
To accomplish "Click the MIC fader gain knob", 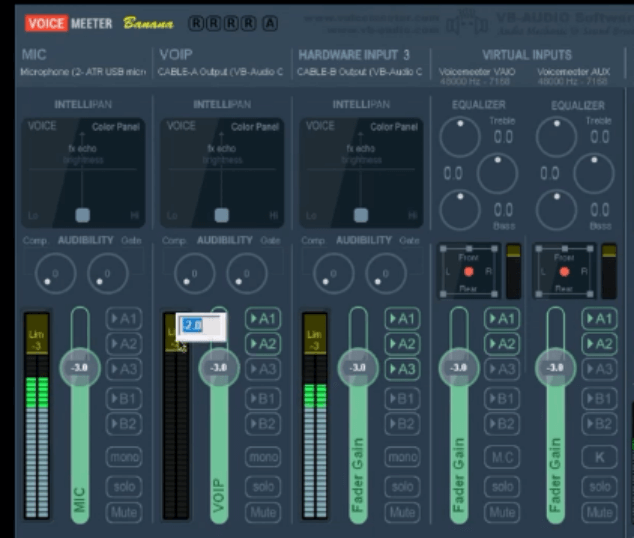I will click(80, 367).
